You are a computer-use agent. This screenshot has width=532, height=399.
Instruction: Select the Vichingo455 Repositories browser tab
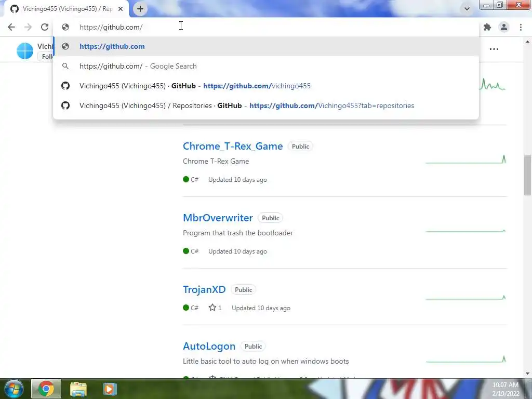(x=67, y=9)
